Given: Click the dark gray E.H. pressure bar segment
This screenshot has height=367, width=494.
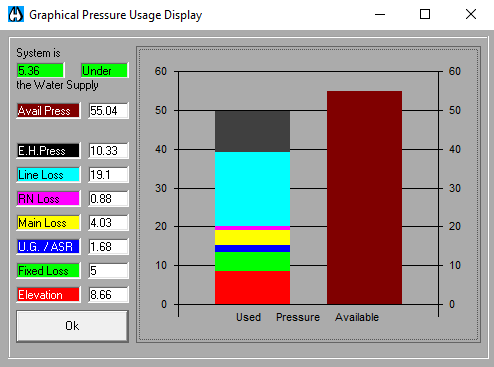Looking at the screenshot, I should click(252, 131).
